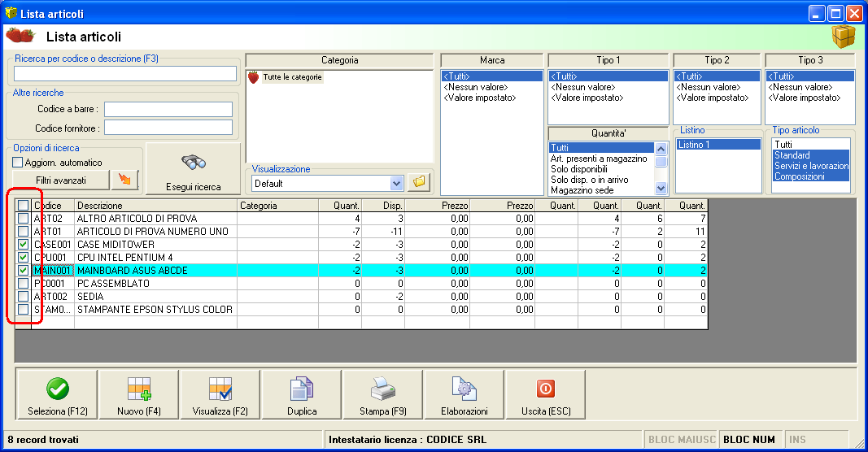This screenshot has width=868, height=452.
Task: Select Standard in Tipo articolo list
Action: 811,155
